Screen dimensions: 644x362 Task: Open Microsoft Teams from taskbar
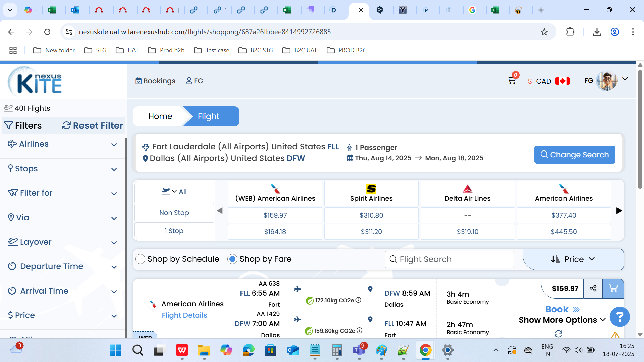click(x=359, y=350)
